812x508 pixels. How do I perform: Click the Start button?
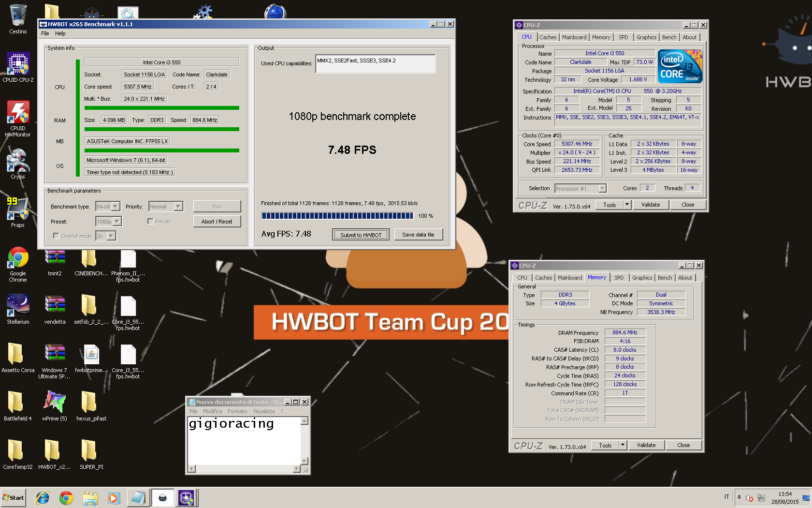(x=14, y=497)
